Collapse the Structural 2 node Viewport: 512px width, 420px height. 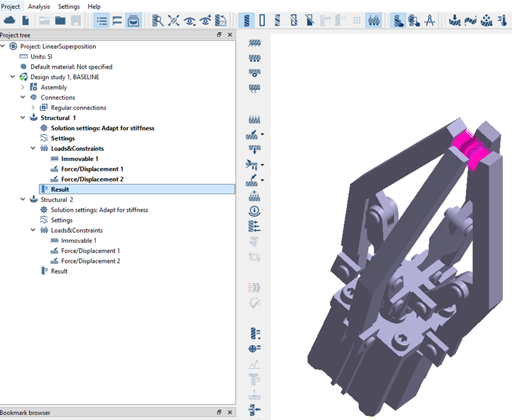point(23,200)
